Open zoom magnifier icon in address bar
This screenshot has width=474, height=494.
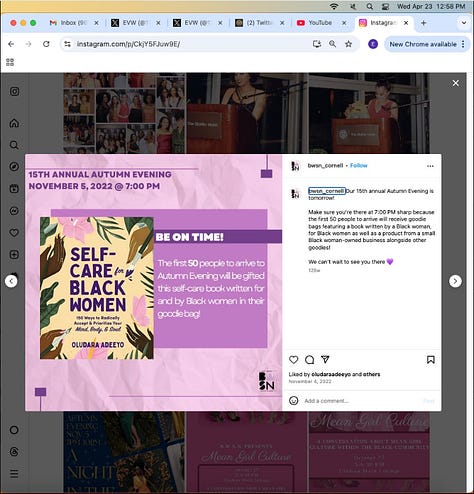(x=333, y=44)
